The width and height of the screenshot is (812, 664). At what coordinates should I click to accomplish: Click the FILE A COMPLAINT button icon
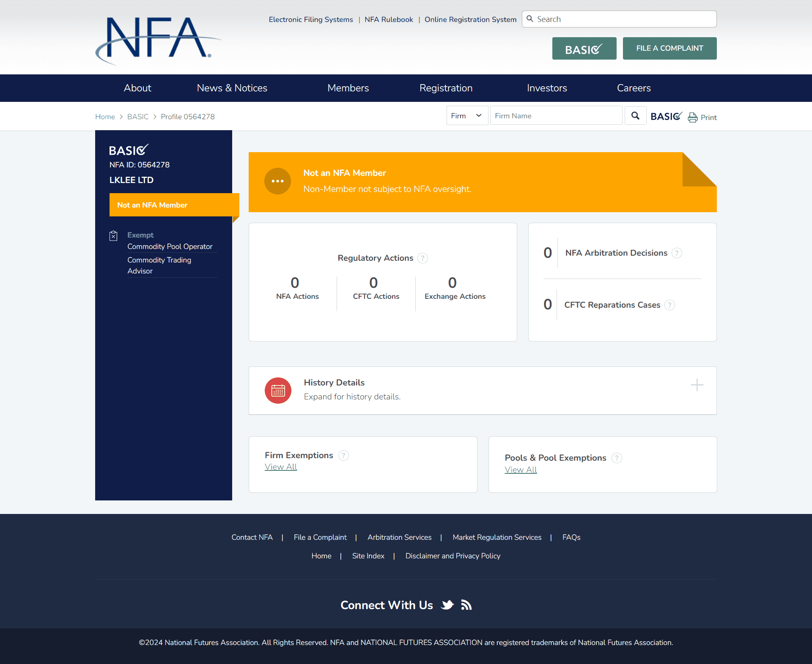pos(670,48)
